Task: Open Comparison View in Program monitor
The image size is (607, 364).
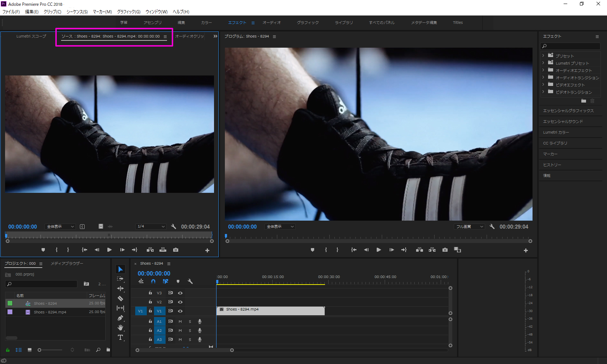Action: point(457,250)
